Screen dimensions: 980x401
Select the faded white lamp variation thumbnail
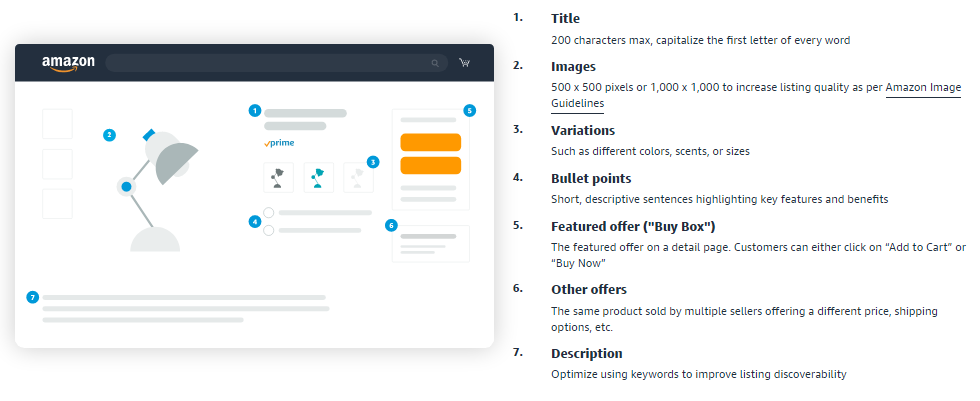pos(358,178)
